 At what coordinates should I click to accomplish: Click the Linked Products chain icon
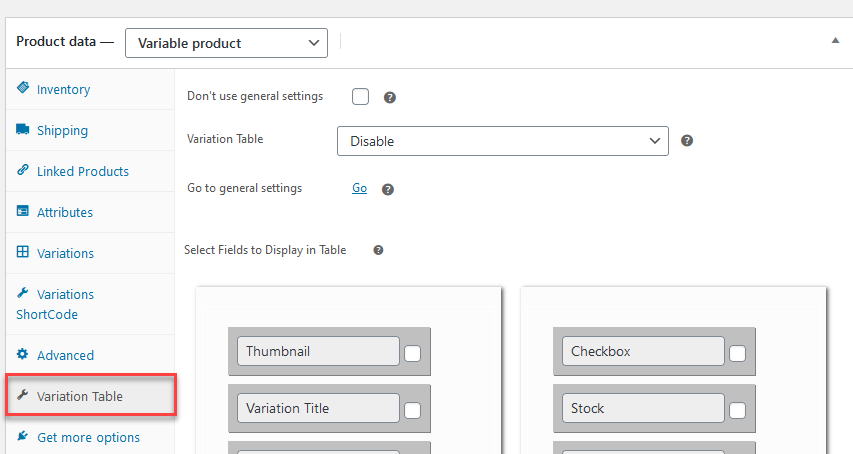23,171
